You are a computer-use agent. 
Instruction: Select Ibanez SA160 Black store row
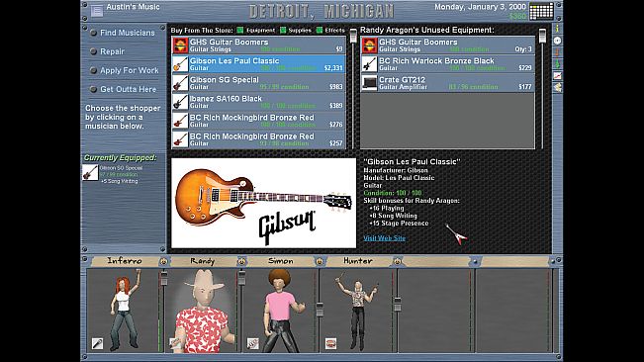[259, 102]
